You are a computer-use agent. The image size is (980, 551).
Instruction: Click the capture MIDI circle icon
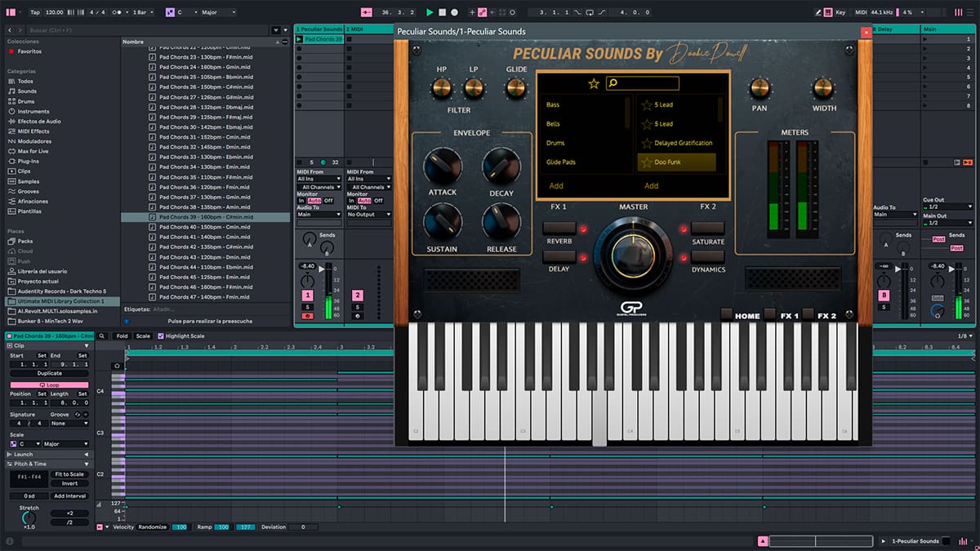[x=512, y=12]
